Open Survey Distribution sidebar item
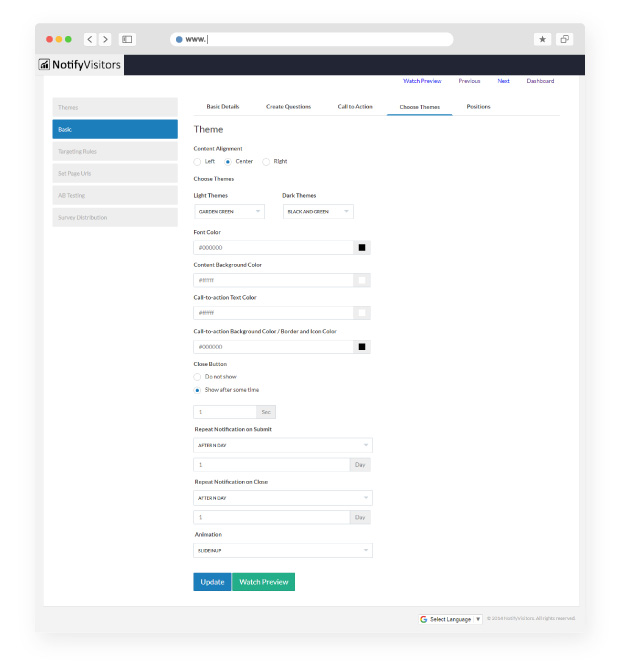The height and width of the screenshot is (670, 620). pyautogui.click(x=115, y=217)
